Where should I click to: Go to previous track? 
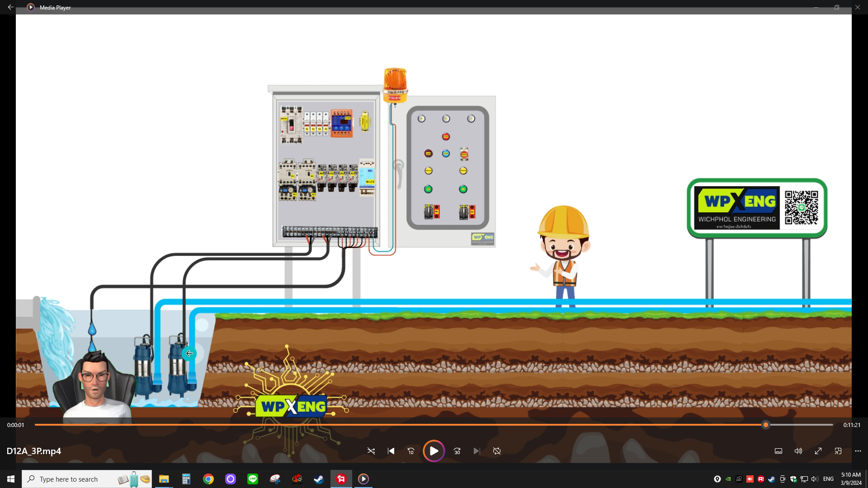coord(391,451)
